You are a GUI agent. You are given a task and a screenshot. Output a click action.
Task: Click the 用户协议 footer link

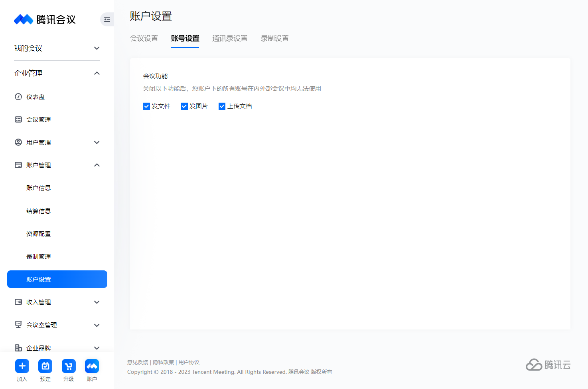pos(189,362)
